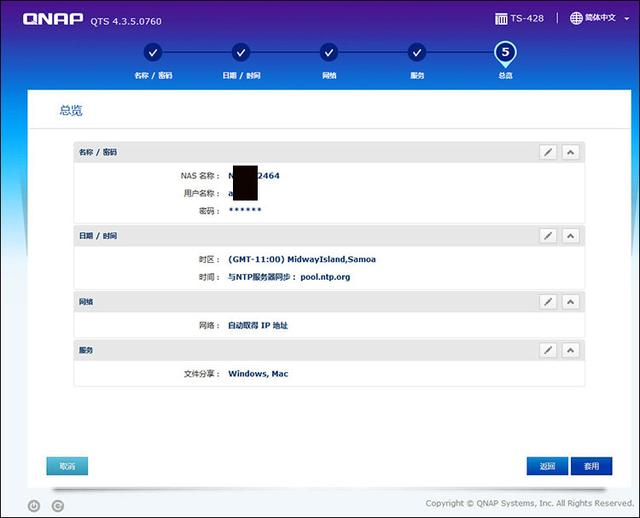Click the 文件分享 field label
This screenshot has width=640, height=518.
tap(202, 373)
